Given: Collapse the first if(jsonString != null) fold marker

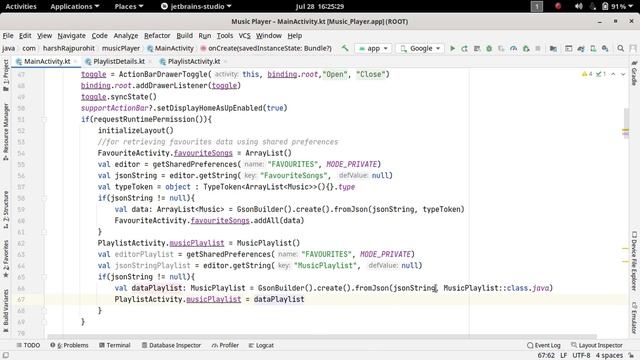Looking at the screenshot, I should 44,198.
